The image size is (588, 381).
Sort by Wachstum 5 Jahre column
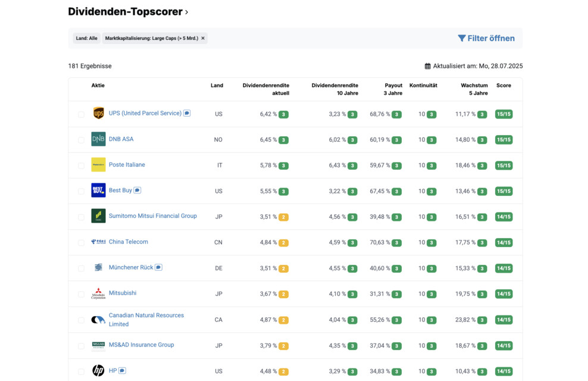(474, 89)
